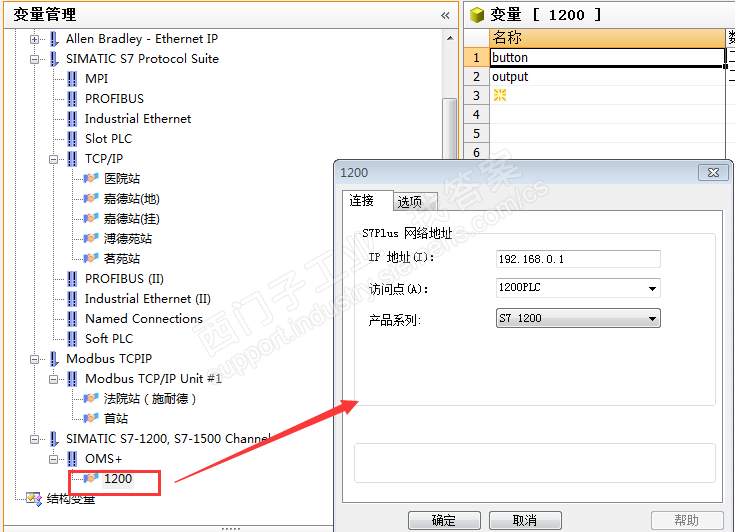Click the Modbus TCP/IP Unit #1 icon
The width and height of the screenshot is (735, 532).
(72, 379)
